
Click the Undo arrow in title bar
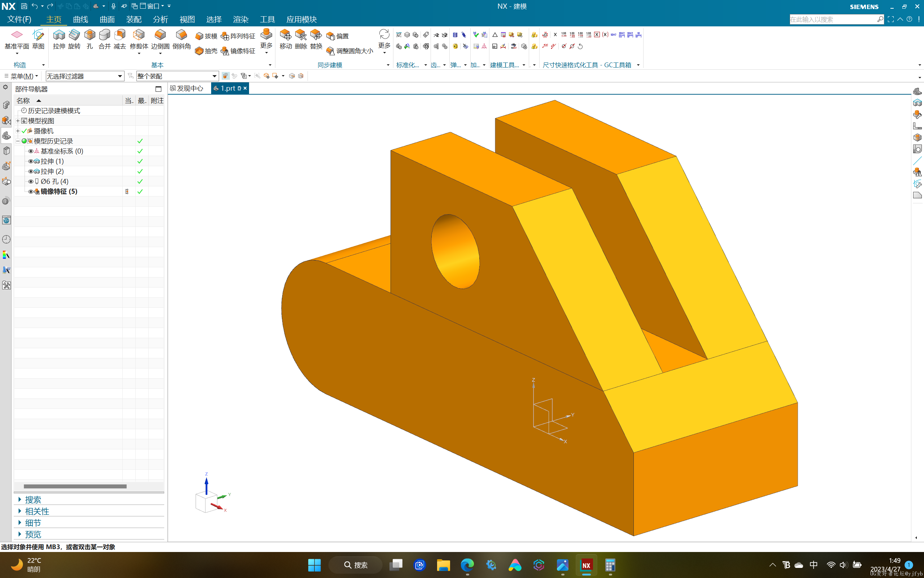(35, 6)
